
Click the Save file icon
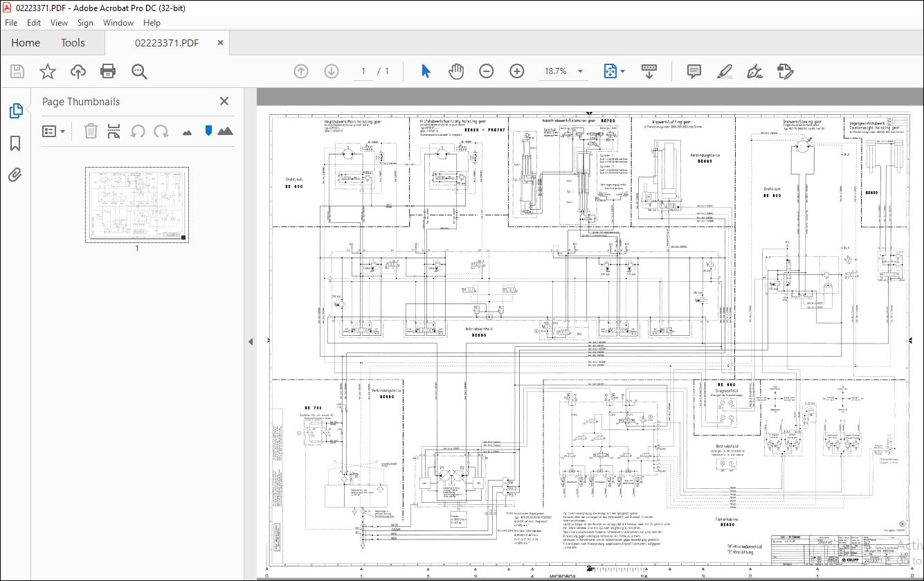click(x=17, y=71)
